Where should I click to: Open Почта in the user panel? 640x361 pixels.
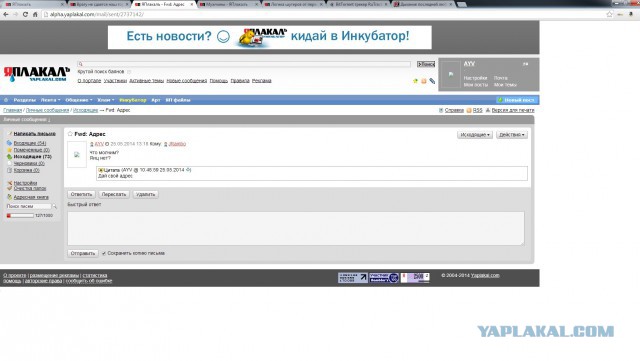pos(500,78)
